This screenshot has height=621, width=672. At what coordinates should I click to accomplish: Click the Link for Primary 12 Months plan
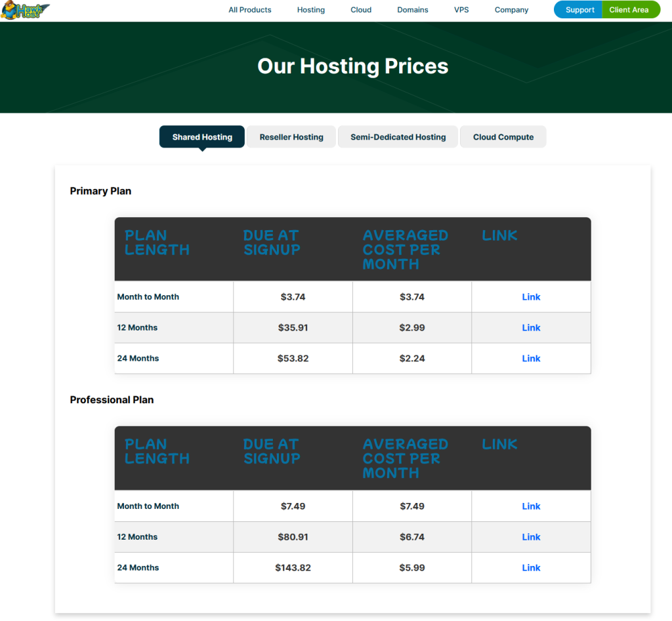[531, 327]
